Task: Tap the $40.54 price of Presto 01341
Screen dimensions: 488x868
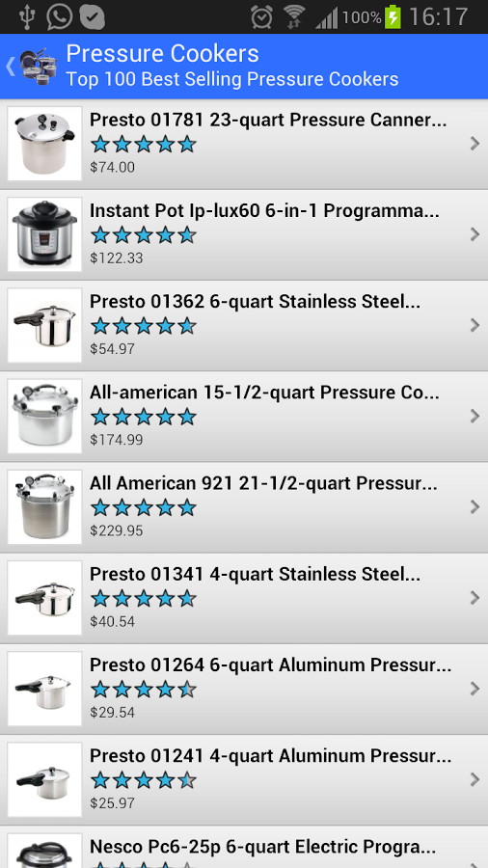Action: pyautogui.click(x=112, y=621)
